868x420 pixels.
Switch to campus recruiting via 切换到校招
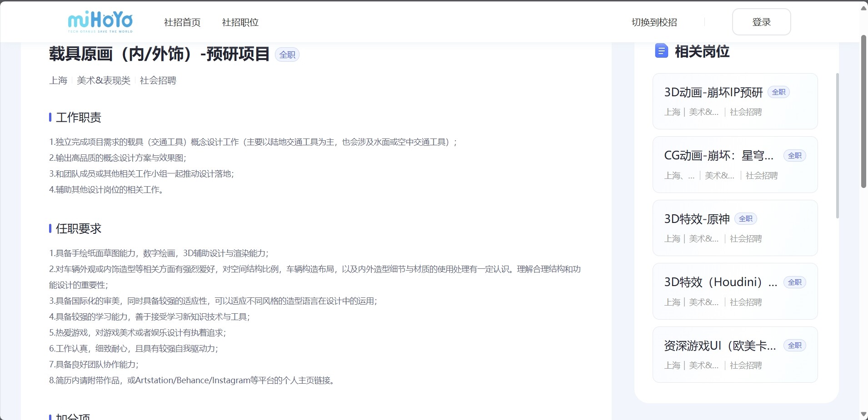pos(654,22)
